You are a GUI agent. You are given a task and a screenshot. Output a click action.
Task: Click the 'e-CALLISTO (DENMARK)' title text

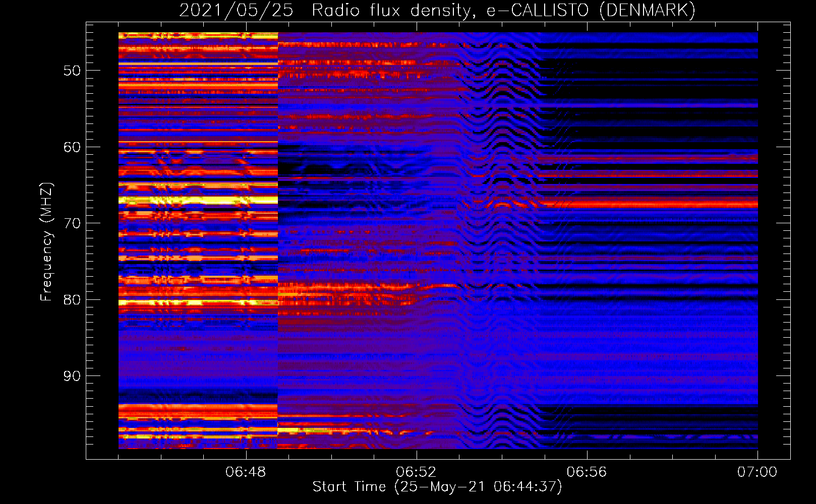591,11
